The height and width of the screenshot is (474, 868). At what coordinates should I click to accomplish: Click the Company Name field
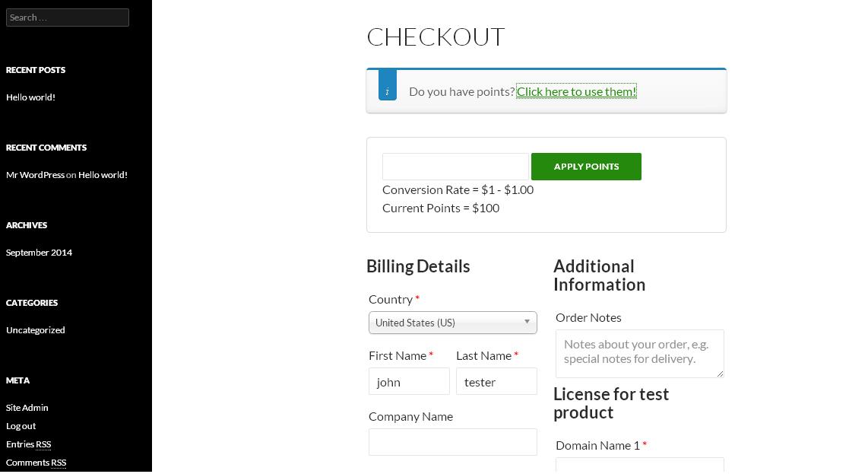(453, 442)
